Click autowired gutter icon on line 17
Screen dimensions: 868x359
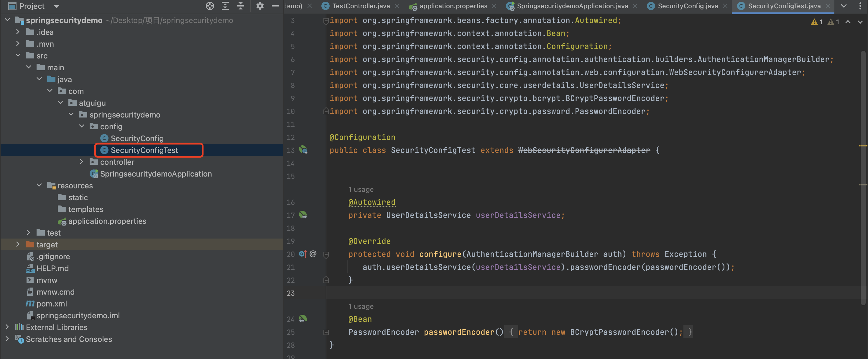coord(303,215)
